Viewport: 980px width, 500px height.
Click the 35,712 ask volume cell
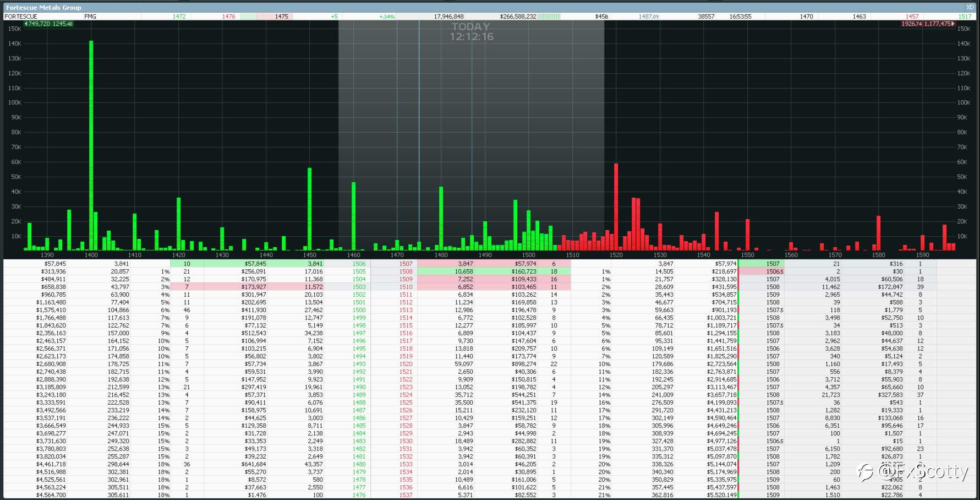coord(463,395)
